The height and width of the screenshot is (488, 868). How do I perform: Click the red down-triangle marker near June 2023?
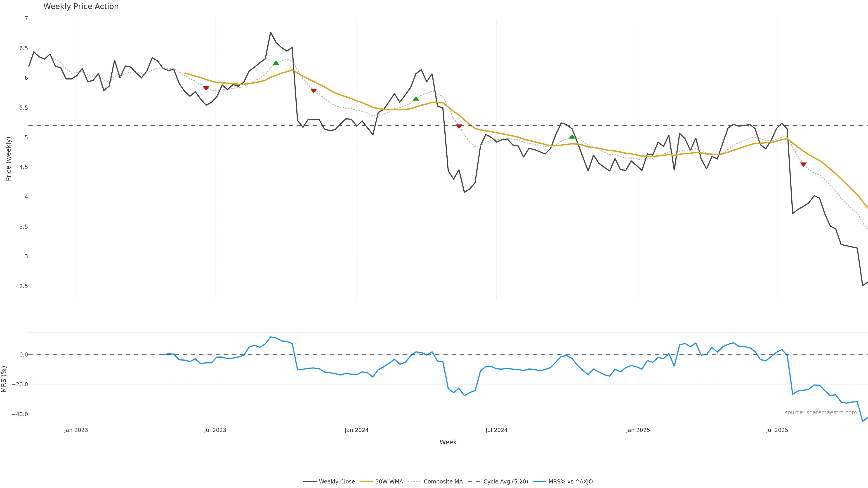tap(206, 88)
